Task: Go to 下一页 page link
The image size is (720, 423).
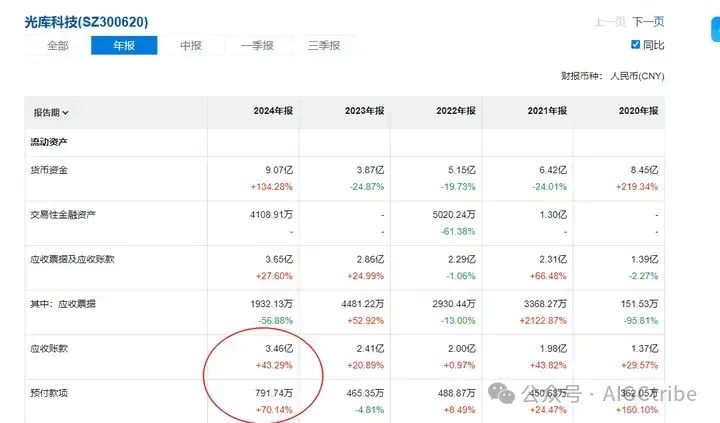Action: point(648,22)
